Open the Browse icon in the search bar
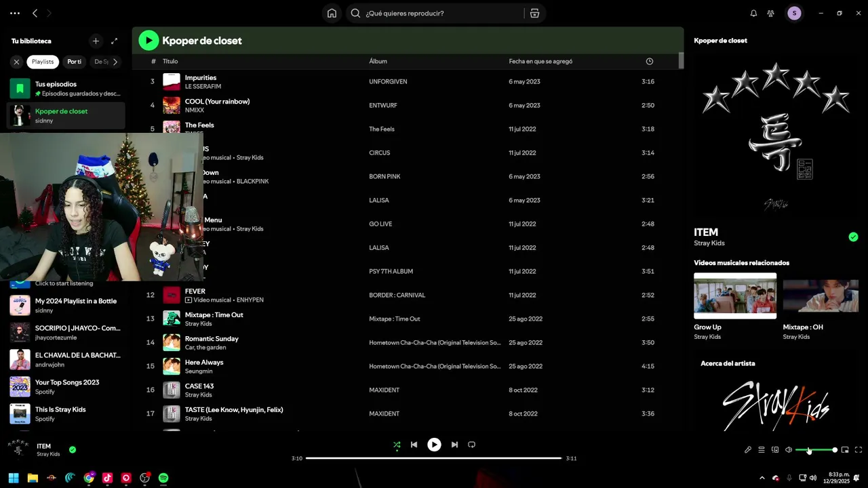The width and height of the screenshot is (868, 488). point(534,13)
